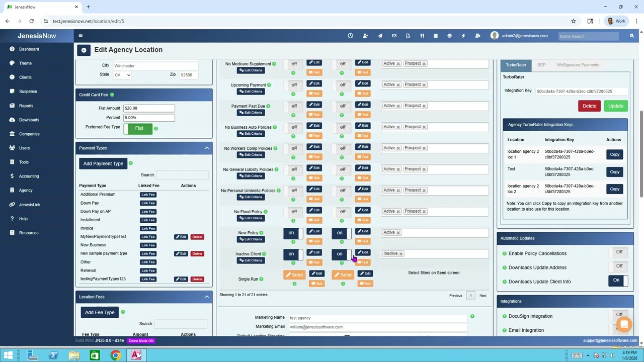Toggle Enable Policy Cancellations switch

click(619, 252)
